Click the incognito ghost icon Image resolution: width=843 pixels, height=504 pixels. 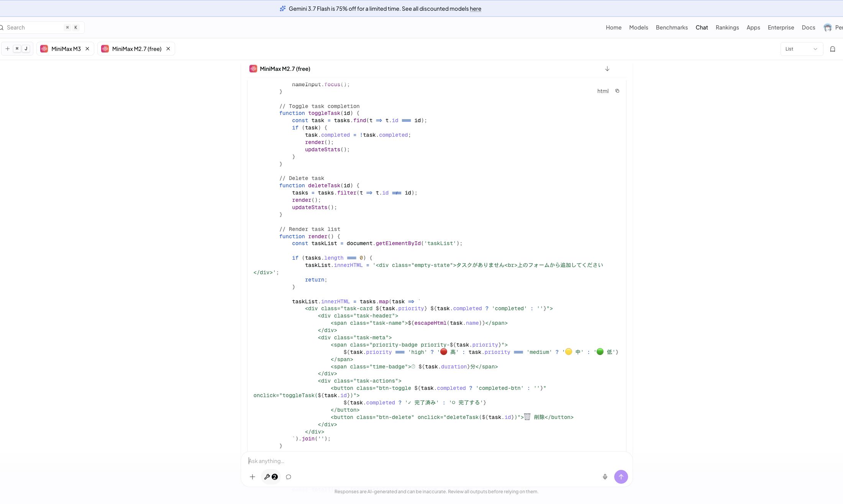point(832,49)
